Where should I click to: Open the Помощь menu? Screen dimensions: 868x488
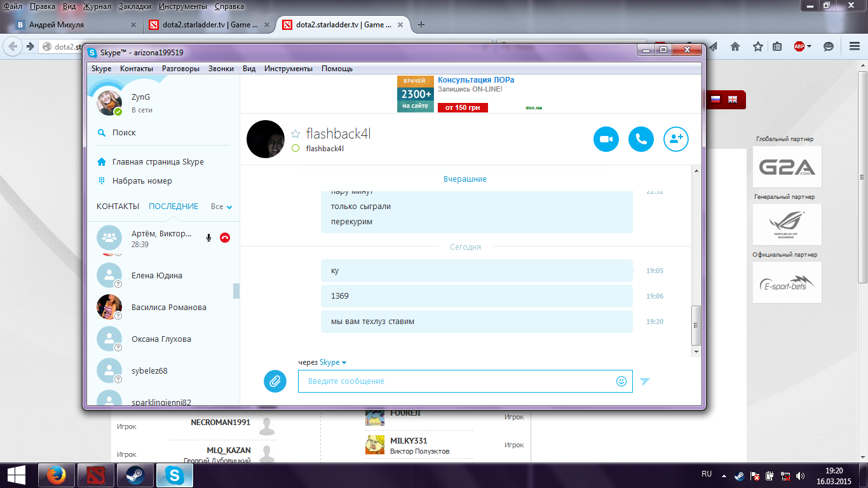click(x=337, y=69)
